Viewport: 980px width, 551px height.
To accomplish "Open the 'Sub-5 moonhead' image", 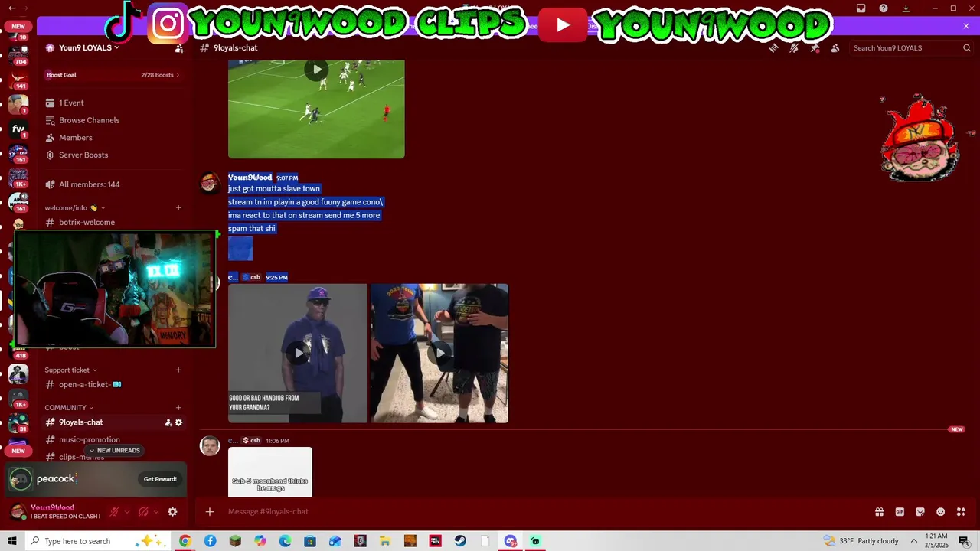I will [270, 471].
